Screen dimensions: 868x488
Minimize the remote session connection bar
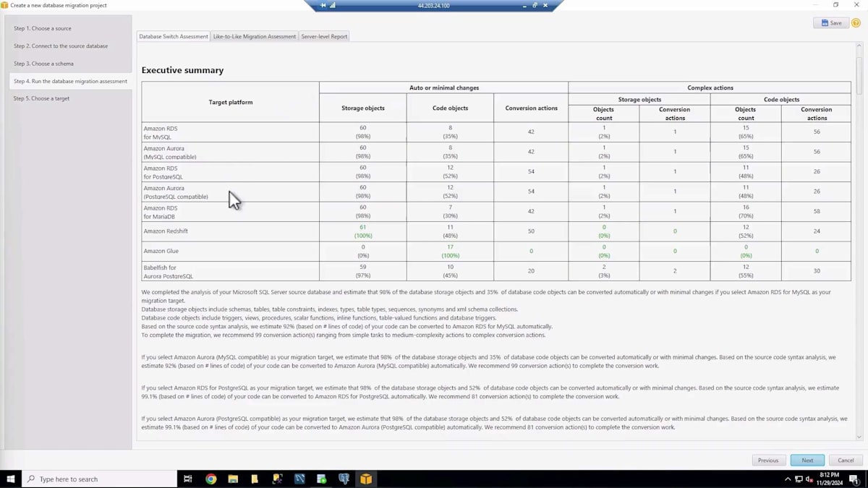click(524, 5)
